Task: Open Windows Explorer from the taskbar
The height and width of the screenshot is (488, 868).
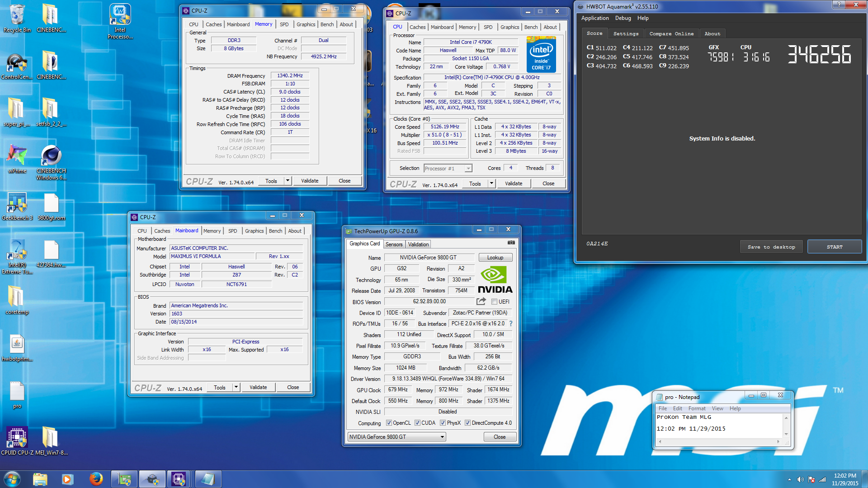Action: pyautogui.click(x=40, y=479)
